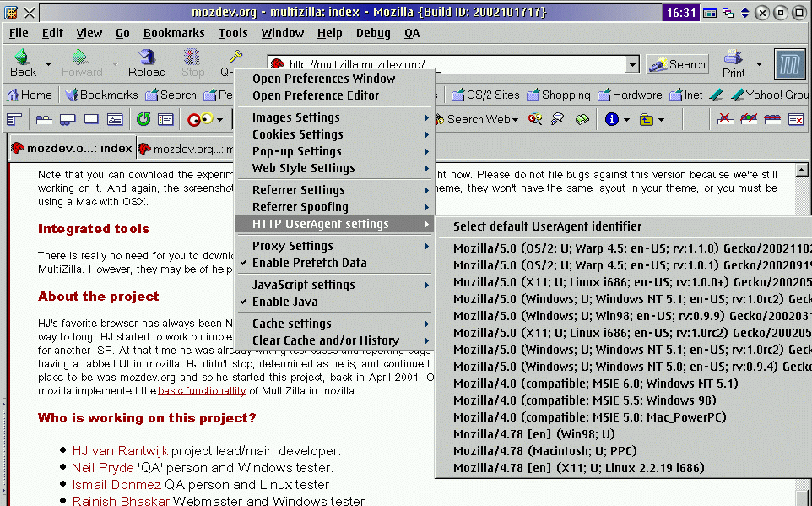812x506 pixels.
Task: Follow the 'basic functionallity' link
Action: click(x=202, y=391)
